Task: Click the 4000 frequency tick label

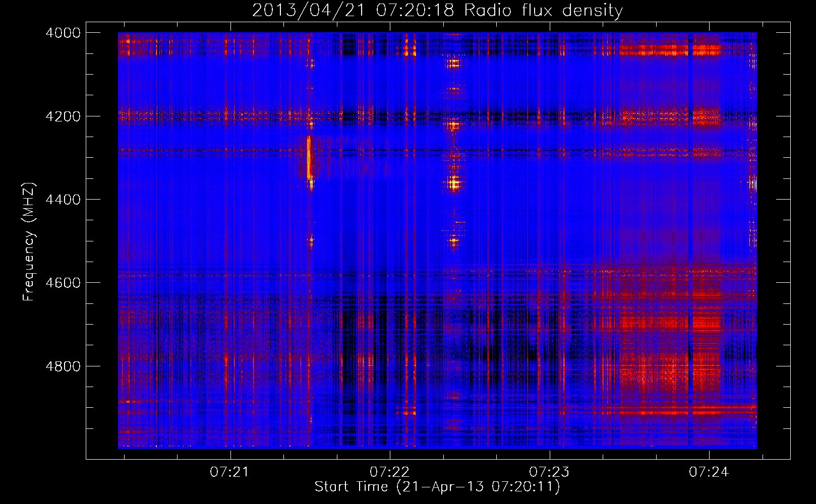Action: click(x=63, y=33)
